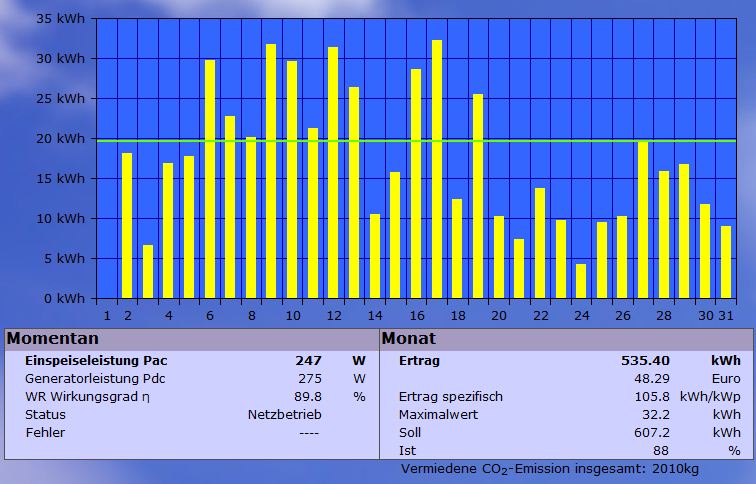
Task: Click the day 6 yield bar
Action: pos(210,179)
